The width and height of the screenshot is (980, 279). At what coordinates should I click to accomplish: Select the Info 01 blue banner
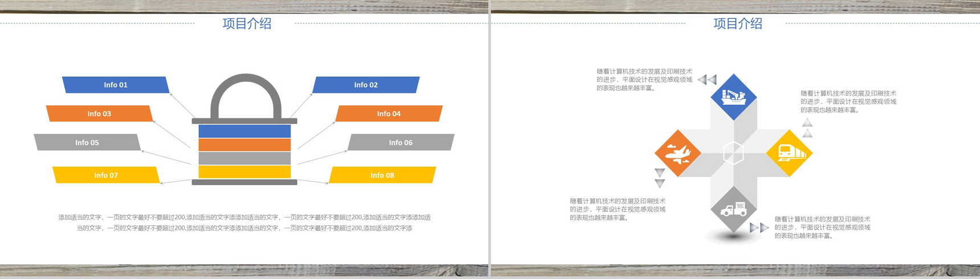(116, 85)
